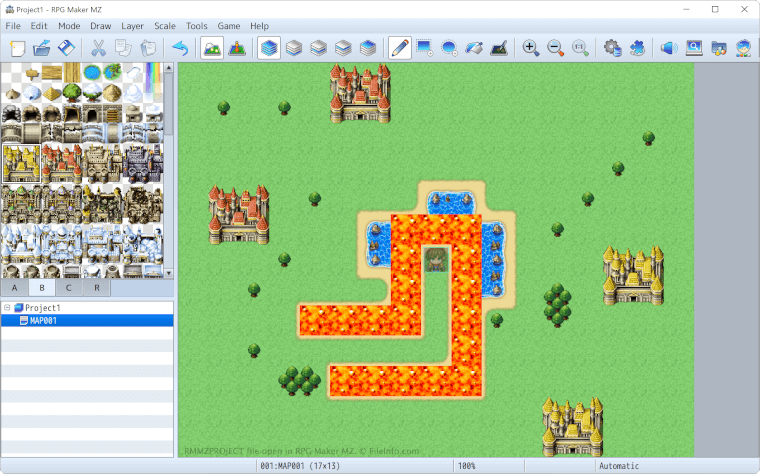760x474 pixels.
Task: Open a project with the folder icon
Action: point(42,47)
